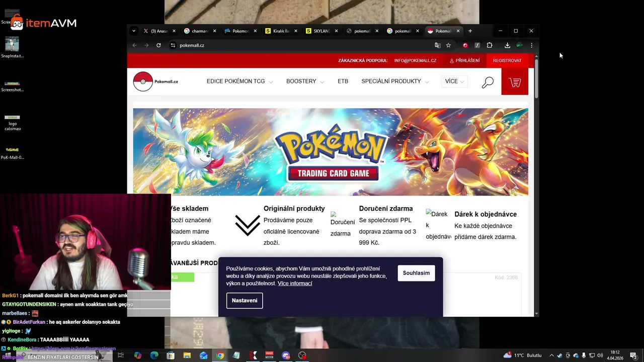Screen dimensions: 644x362
Task: Click the microphone icon in system tray
Action: 584,355
